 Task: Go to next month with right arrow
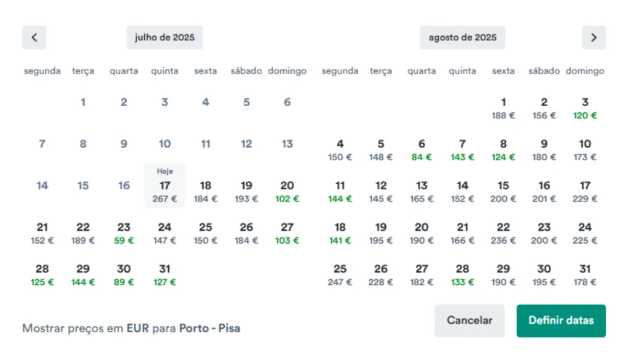click(x=593, y=37)
